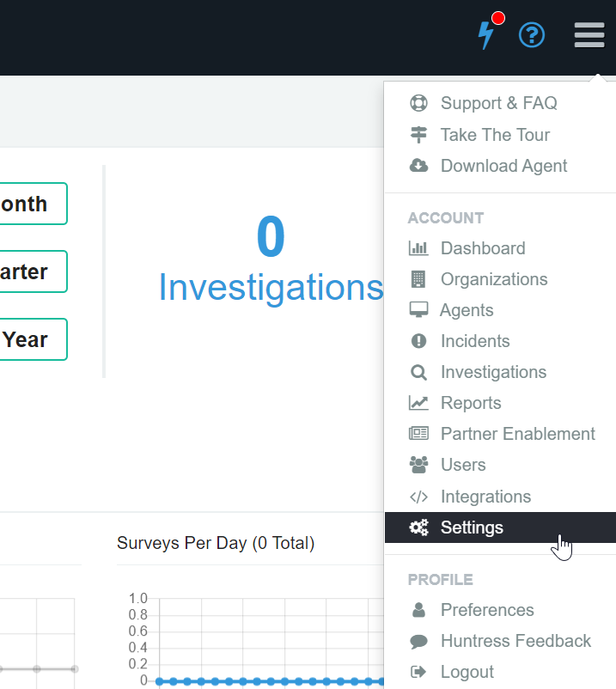Collapse the hamburger menu
Screen dimensions: 616x689
point(589,34)
